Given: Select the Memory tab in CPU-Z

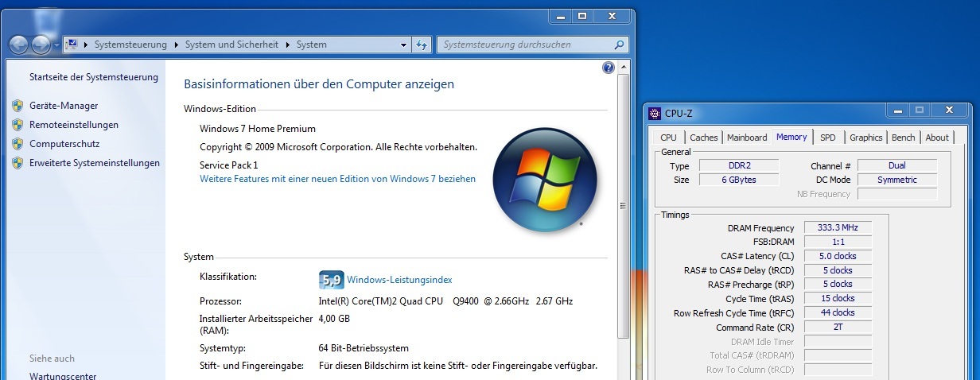Looking at the screenshot, I should click(792, 137).
